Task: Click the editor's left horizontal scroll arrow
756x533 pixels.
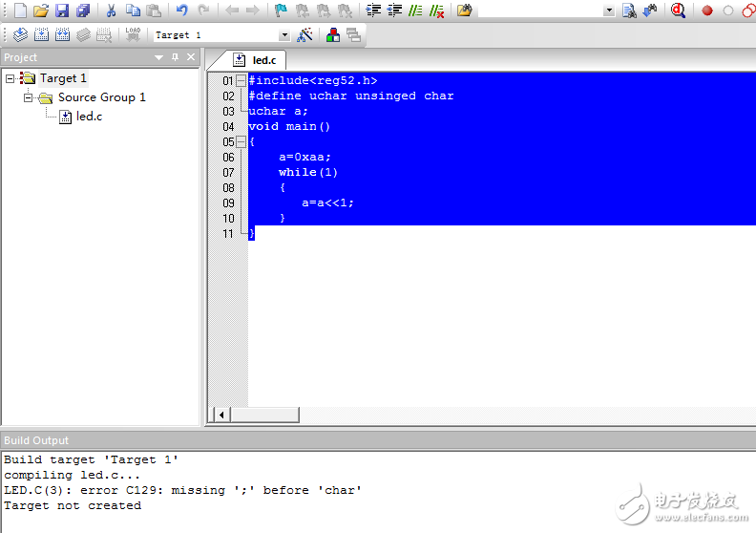Action: [x=221, y=415]
